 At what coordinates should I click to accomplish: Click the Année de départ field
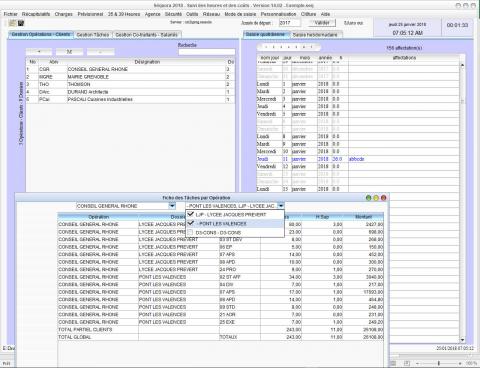coord(289,23)
